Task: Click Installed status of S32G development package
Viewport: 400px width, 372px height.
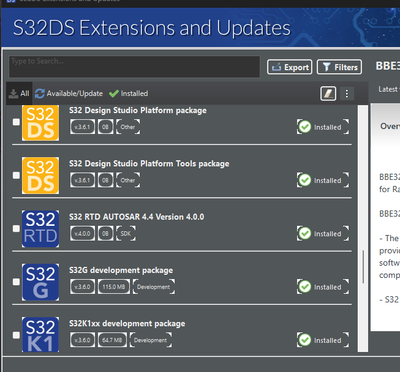Action: (323, 287)
